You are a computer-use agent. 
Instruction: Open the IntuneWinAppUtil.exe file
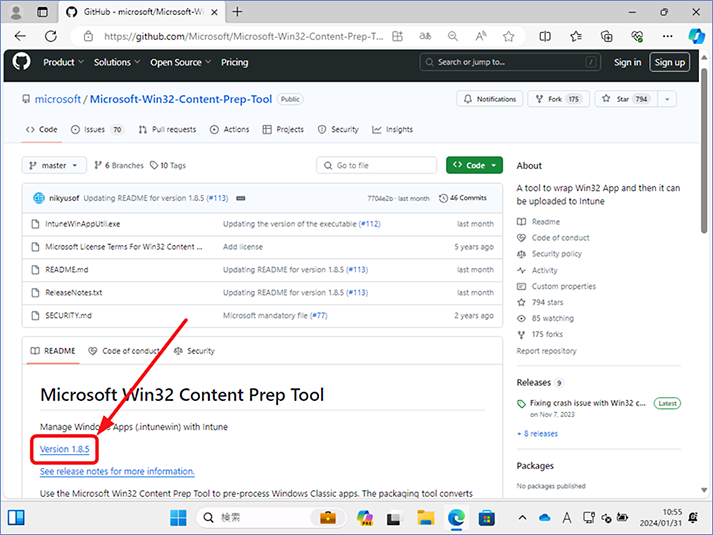click(83, 224)
